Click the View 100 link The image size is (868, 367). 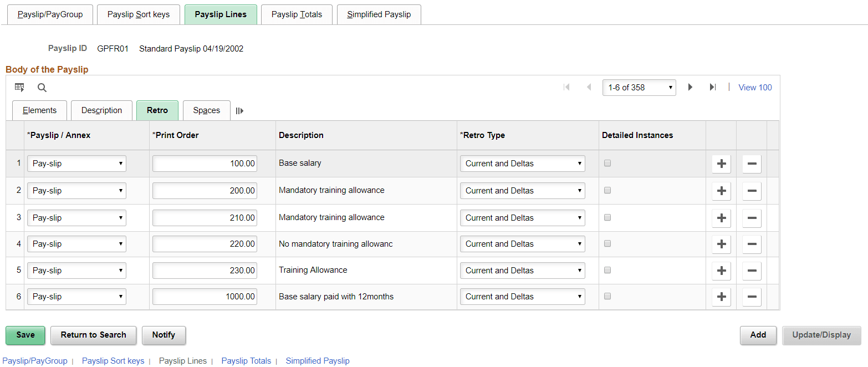click(755, 88)
